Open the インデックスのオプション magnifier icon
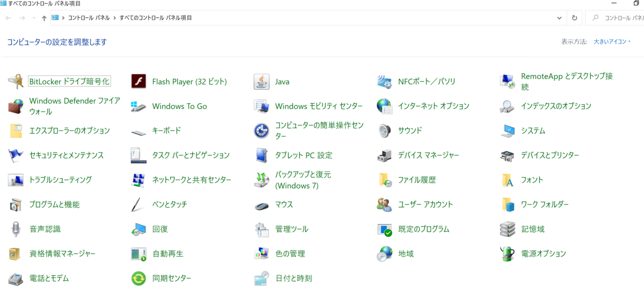644x292 pixels. [x=507, y=106]
